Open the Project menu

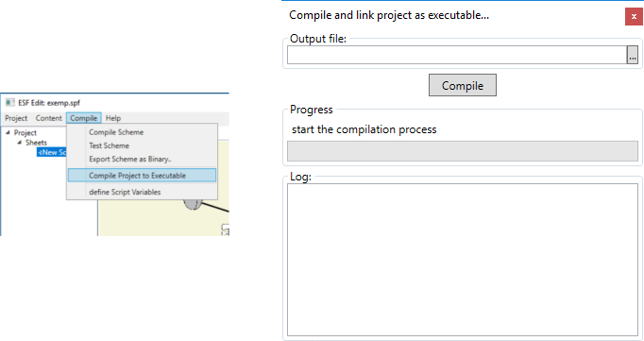coord(16,118)
